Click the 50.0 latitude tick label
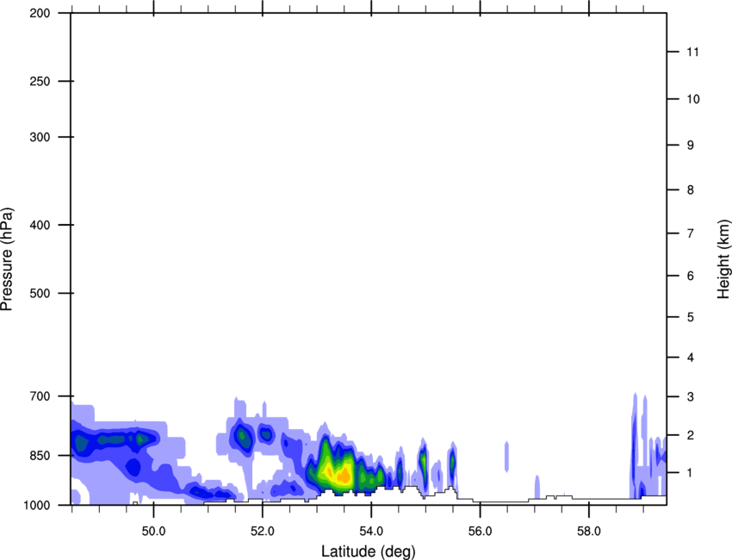Viewport: 732px width, 560px height. (153, 532)
